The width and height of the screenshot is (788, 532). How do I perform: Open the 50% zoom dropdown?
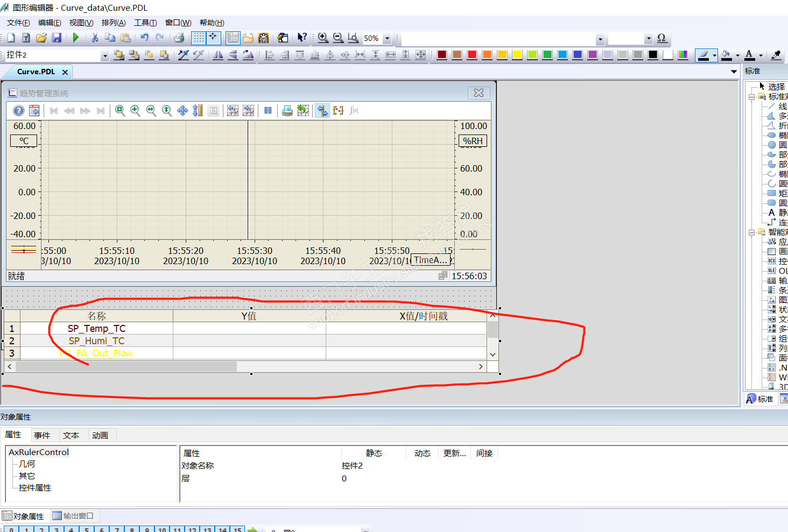pyautogui.click(x=387, y=39)
